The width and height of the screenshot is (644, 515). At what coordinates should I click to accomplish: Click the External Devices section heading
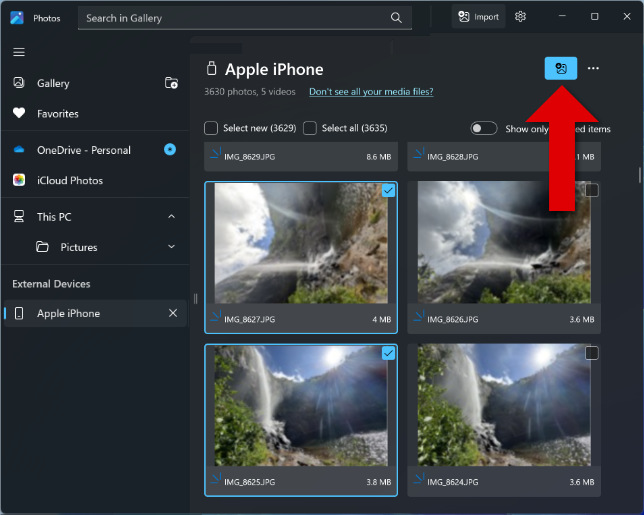[51, 284]
